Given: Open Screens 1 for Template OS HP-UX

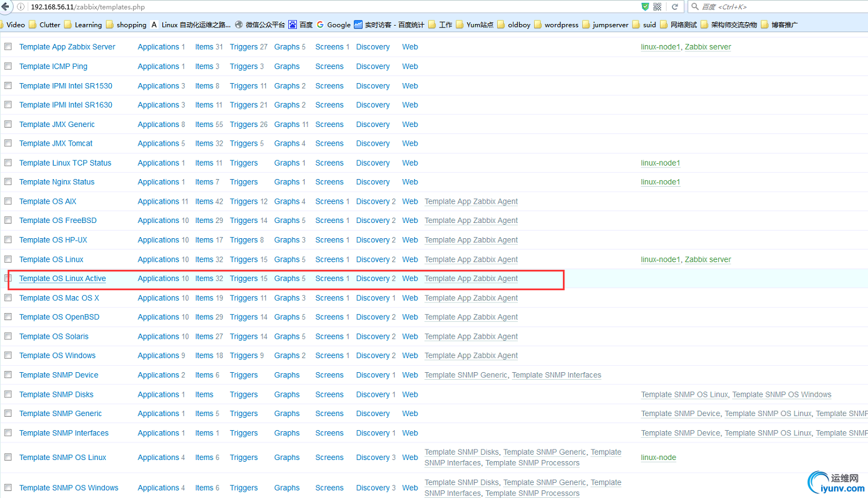Looking at the screenshot, I should point(332,240).
